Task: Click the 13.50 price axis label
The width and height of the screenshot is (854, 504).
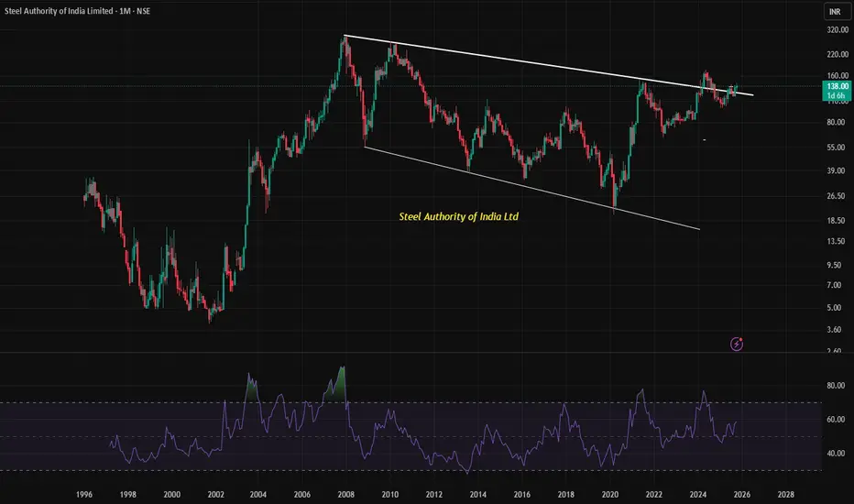Action: pyautogui.click(x=836, y=241)
